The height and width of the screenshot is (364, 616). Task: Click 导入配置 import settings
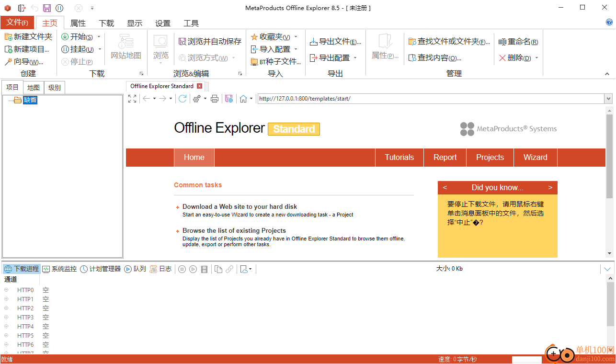click(x=270, y=49)
